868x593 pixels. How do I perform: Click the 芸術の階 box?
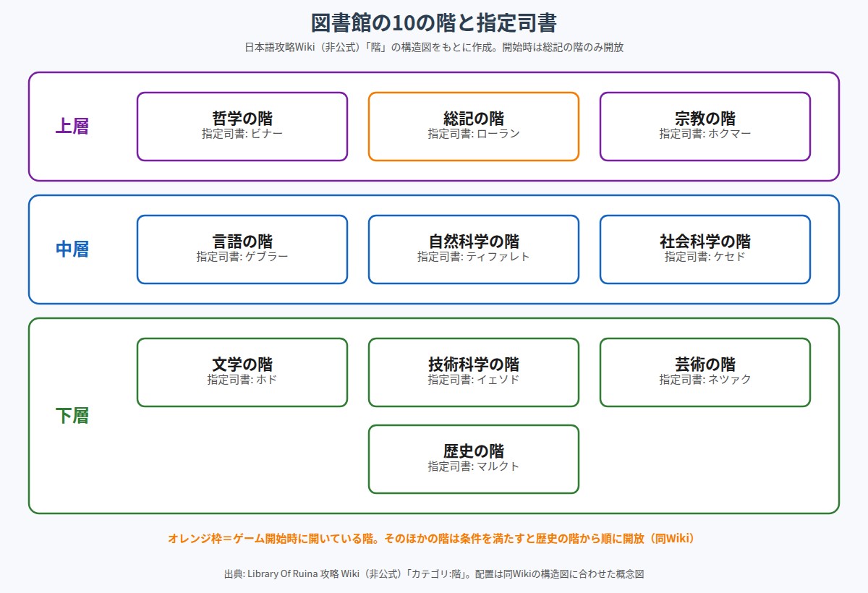(x=705, y=372)
